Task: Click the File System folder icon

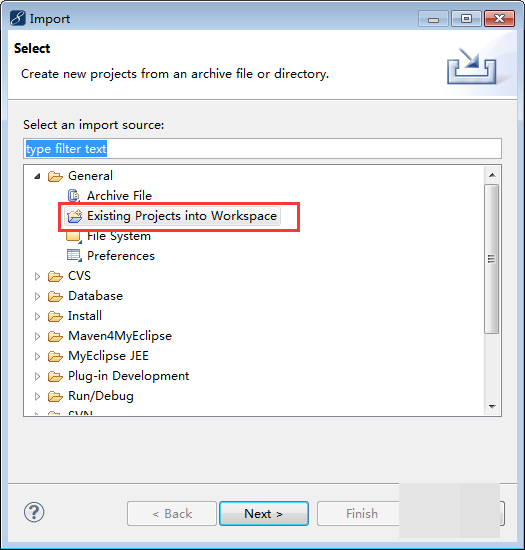Action: [74, 237]
